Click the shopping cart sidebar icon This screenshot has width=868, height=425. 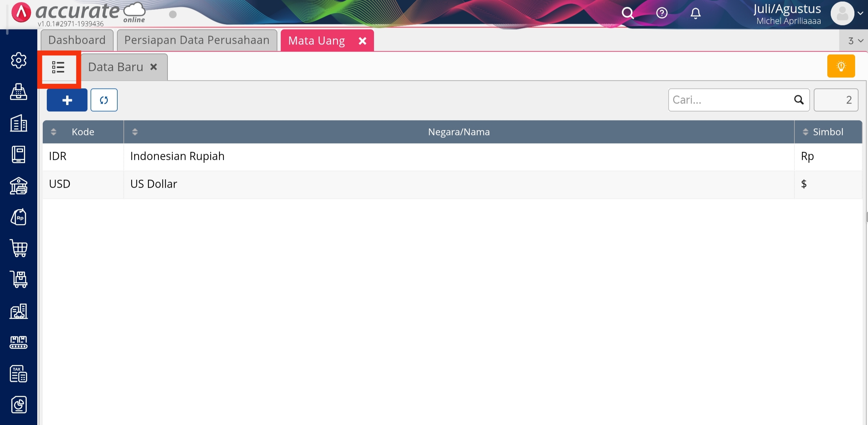point(19,248)
